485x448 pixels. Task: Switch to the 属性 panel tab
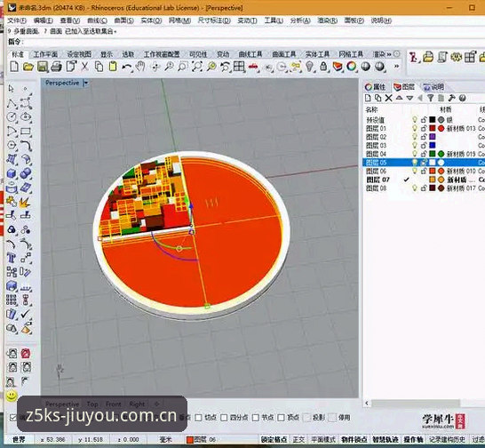pos(375,87)
